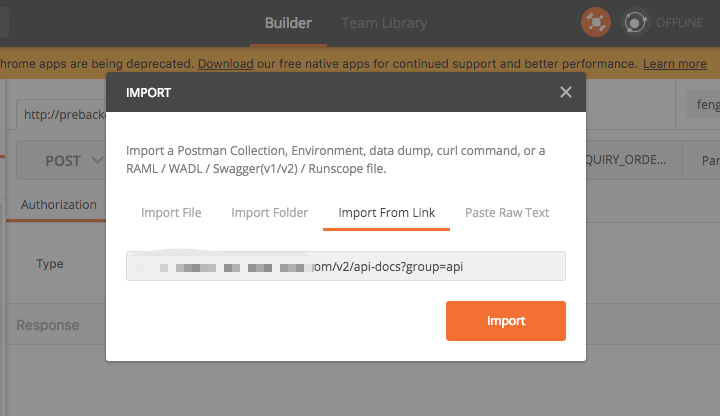Open the Authorization tab
This screenshot has width=720, height=416.
pos(59,205)
